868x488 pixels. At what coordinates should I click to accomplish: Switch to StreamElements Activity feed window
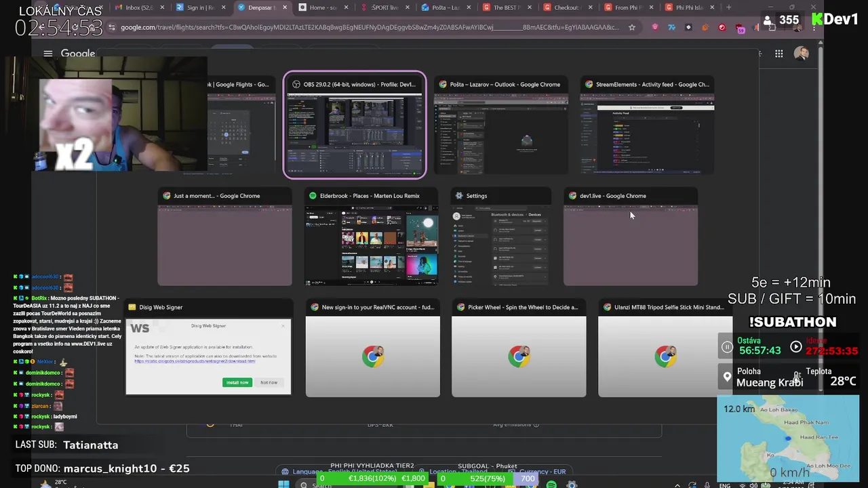[647, 125]
